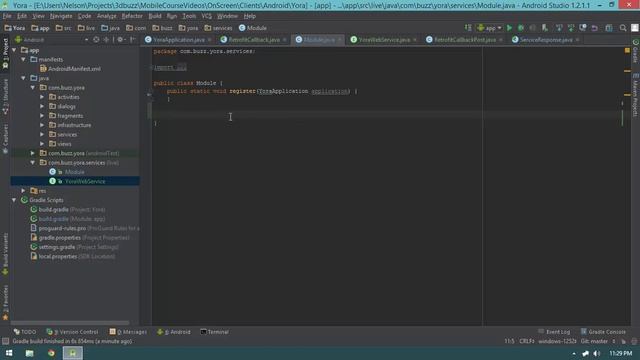The height and width of the screenshot is (360, 640).
Task: Switch to YoraWebService.java tab
Action: click(384, 40)
